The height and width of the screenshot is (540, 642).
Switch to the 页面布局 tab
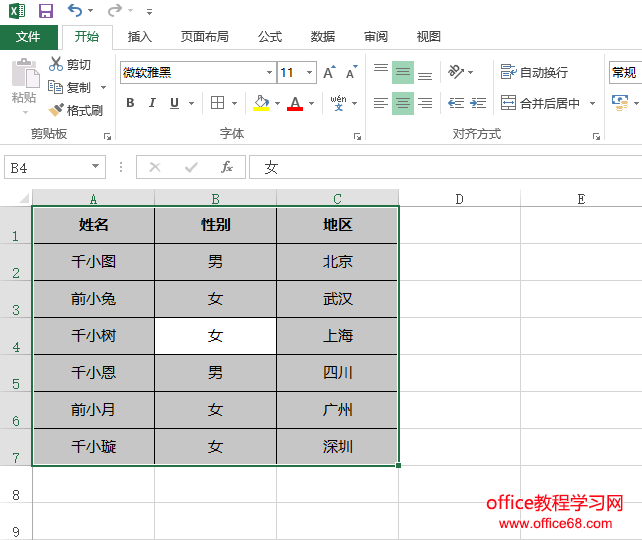205,37
